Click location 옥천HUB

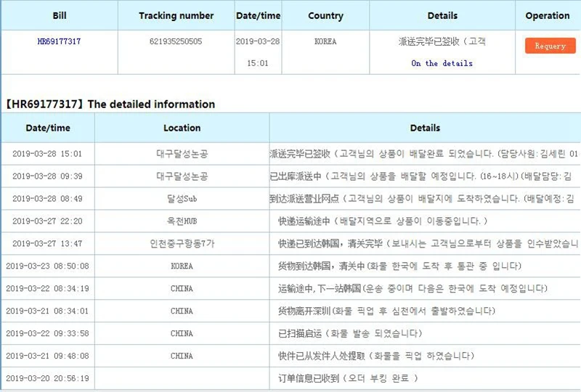point(182,221)
